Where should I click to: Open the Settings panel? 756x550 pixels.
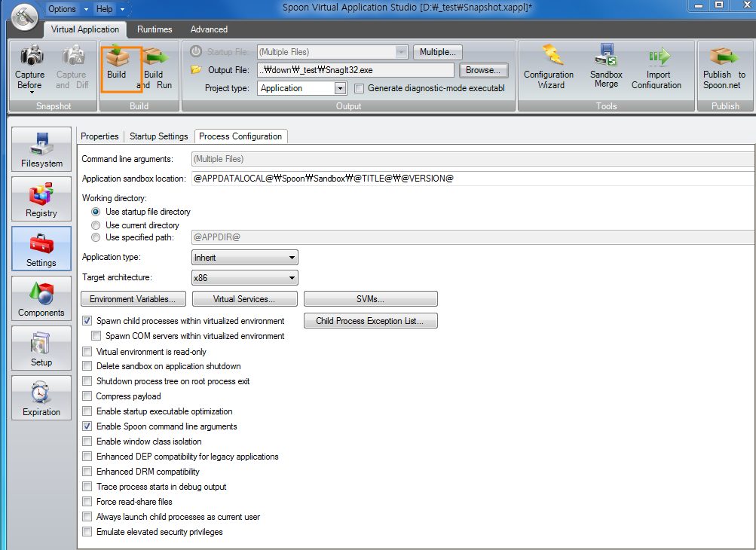[41, 248]
